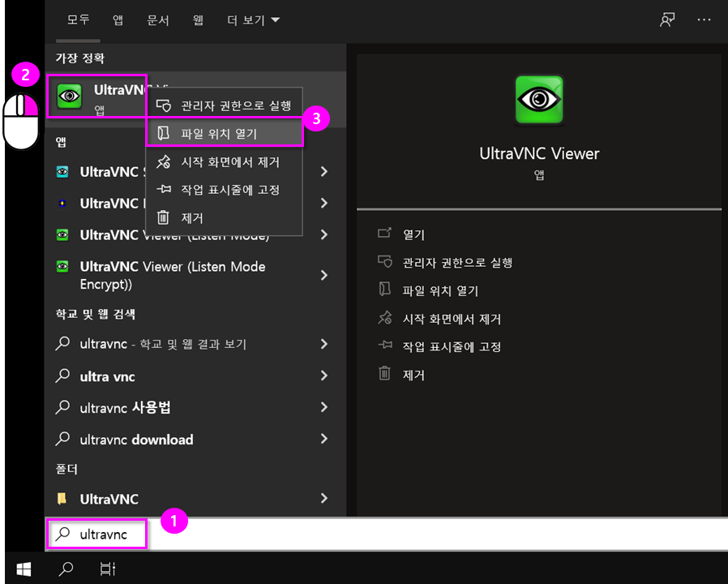
Task: Click the 'UltraVNC Viewer' title in preview pane
Action: pos(539,153)
